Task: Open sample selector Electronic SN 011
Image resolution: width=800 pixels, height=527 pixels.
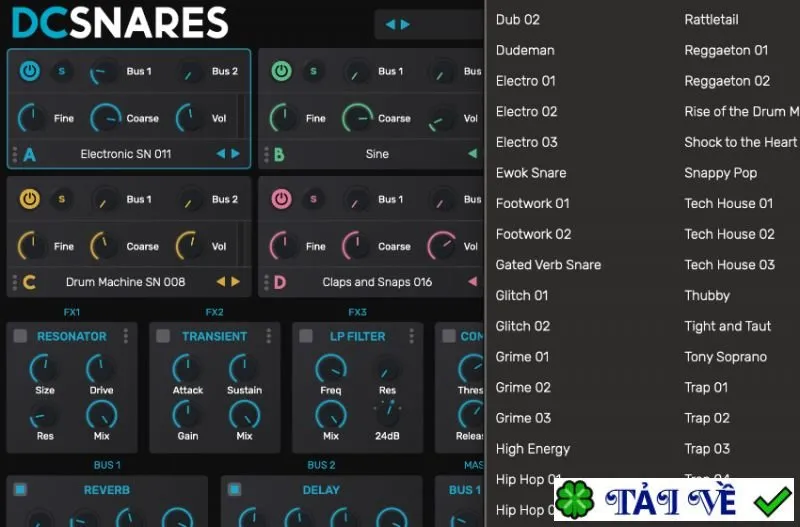Action: click(126, 154)
